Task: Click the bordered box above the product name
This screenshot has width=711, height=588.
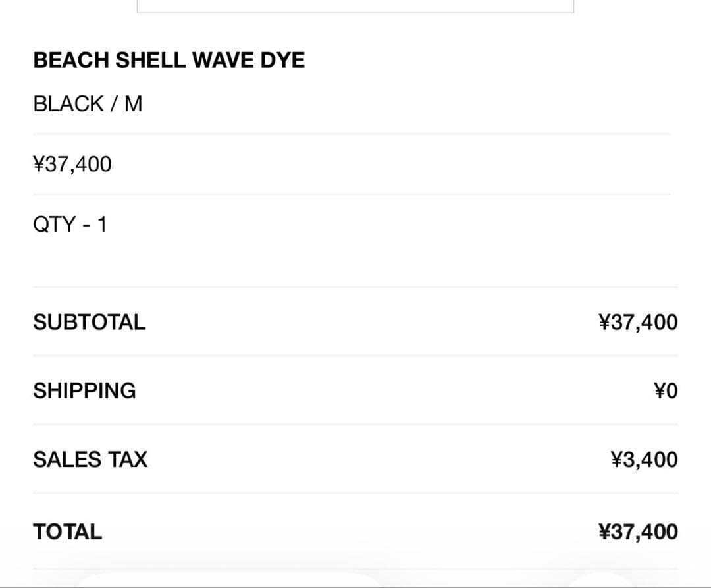Action: click(355, 6)
